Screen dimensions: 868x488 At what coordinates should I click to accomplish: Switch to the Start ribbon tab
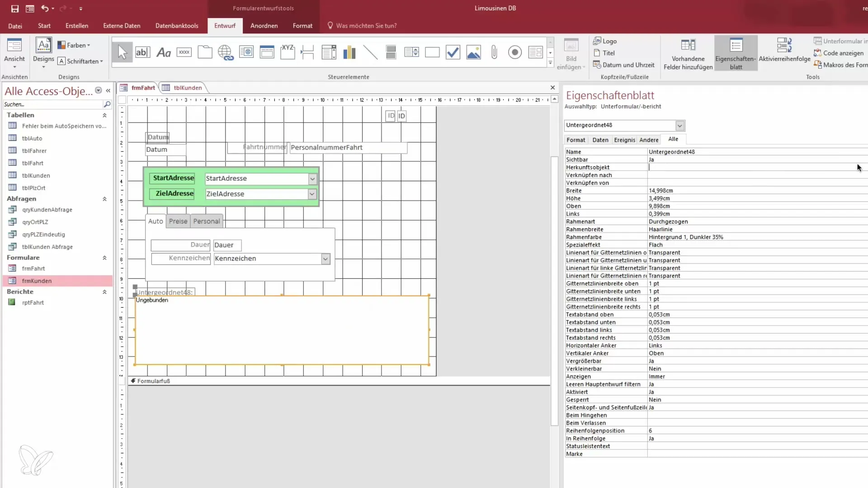point(44,26)
